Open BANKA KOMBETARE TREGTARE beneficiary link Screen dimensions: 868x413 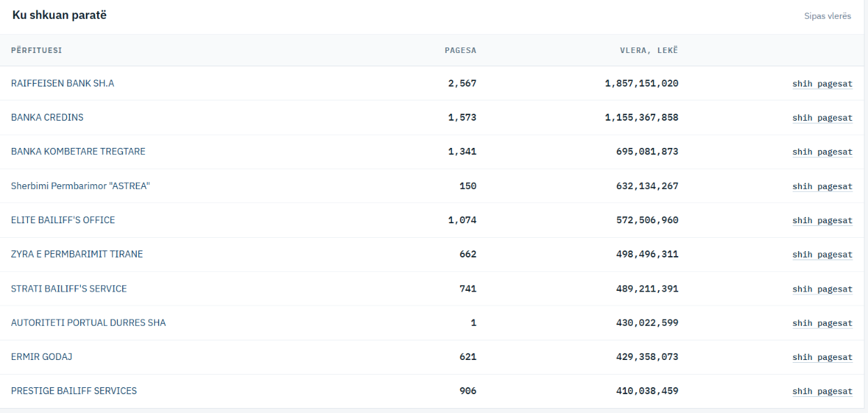[78, 152]
